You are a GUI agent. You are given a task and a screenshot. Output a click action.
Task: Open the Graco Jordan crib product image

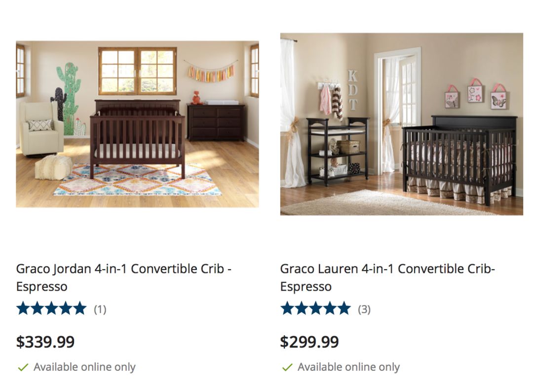(137, 124)
